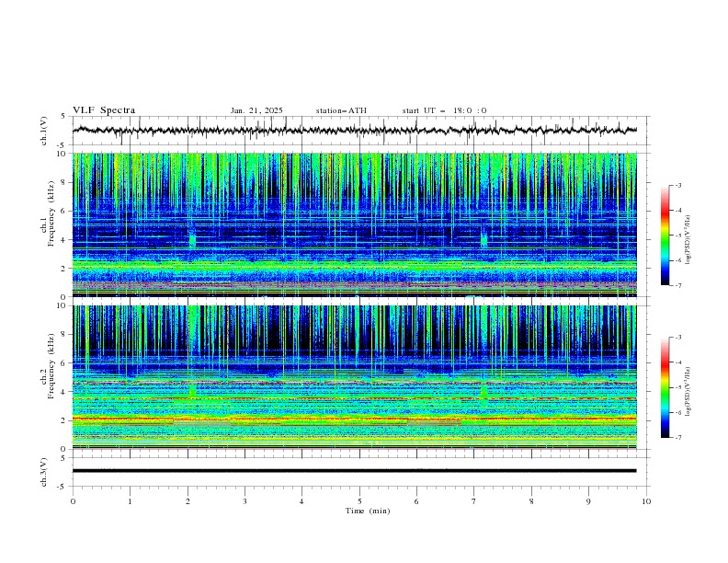728x563 pixels.
Task: Click the ch.2 burst near 7 min at 4 kHz
Action: [x=484, y=391]
